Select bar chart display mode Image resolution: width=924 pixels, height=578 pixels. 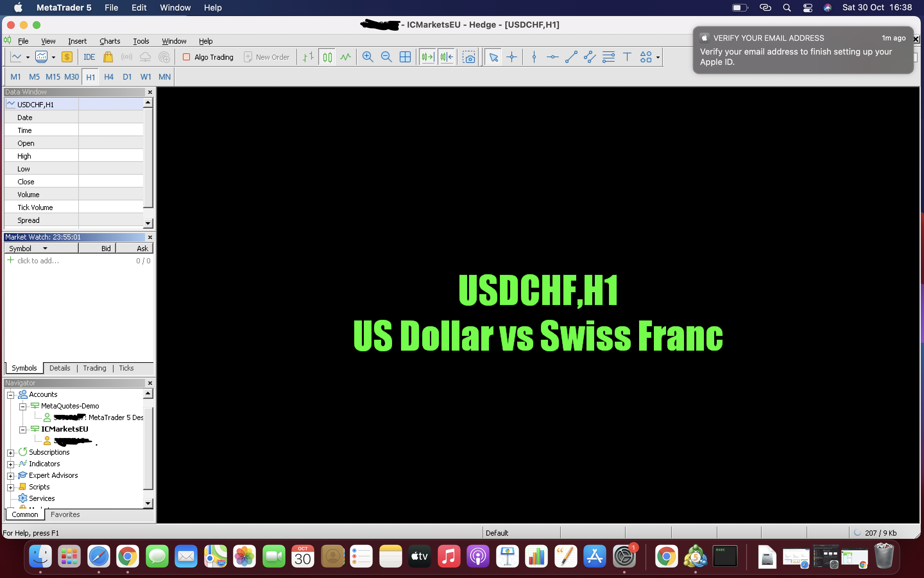308,57
